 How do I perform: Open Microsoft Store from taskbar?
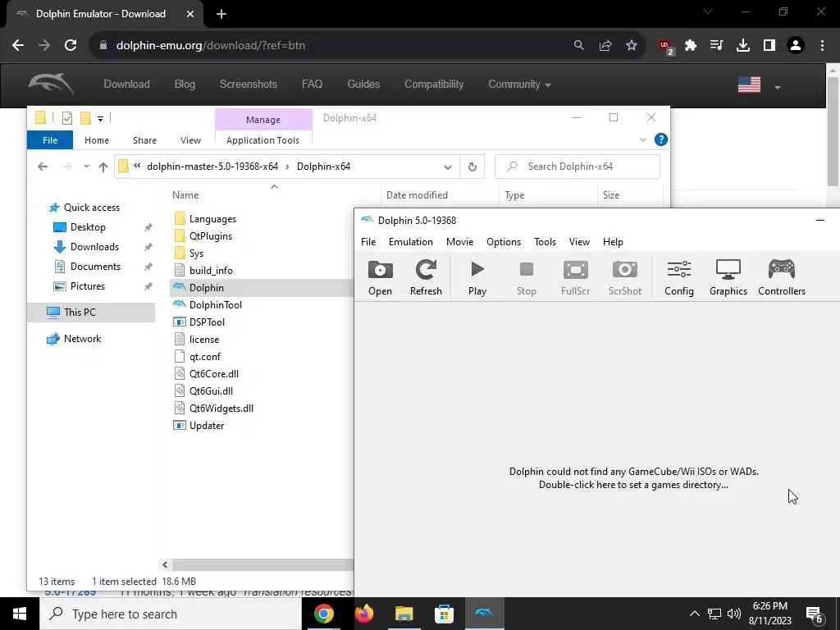pos(444,614)
